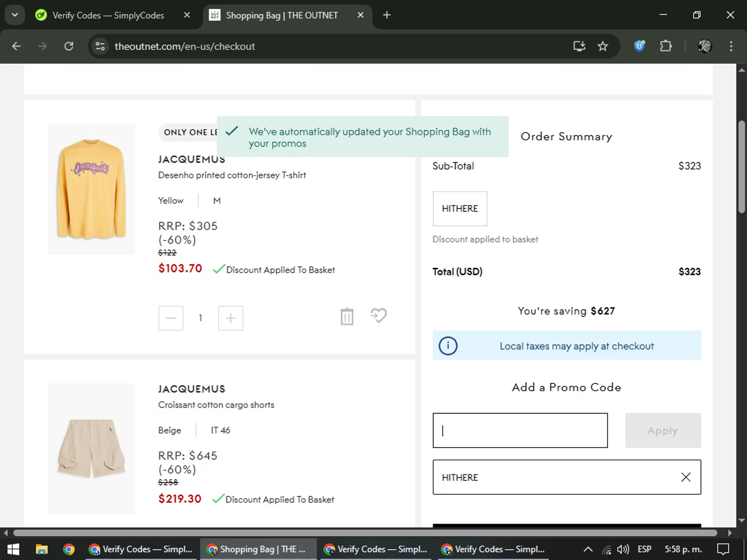
Task: Show hidden system tray icons
Action: pyautogui.click(x=588, y=549)
